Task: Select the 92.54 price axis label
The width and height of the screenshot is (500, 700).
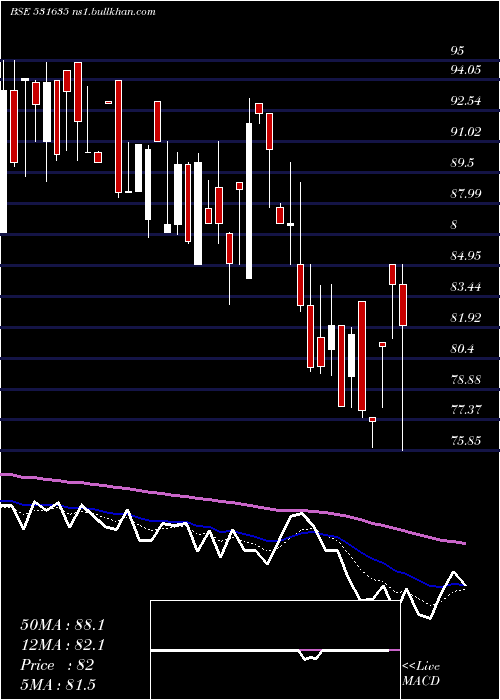Action: click(466, 101)
